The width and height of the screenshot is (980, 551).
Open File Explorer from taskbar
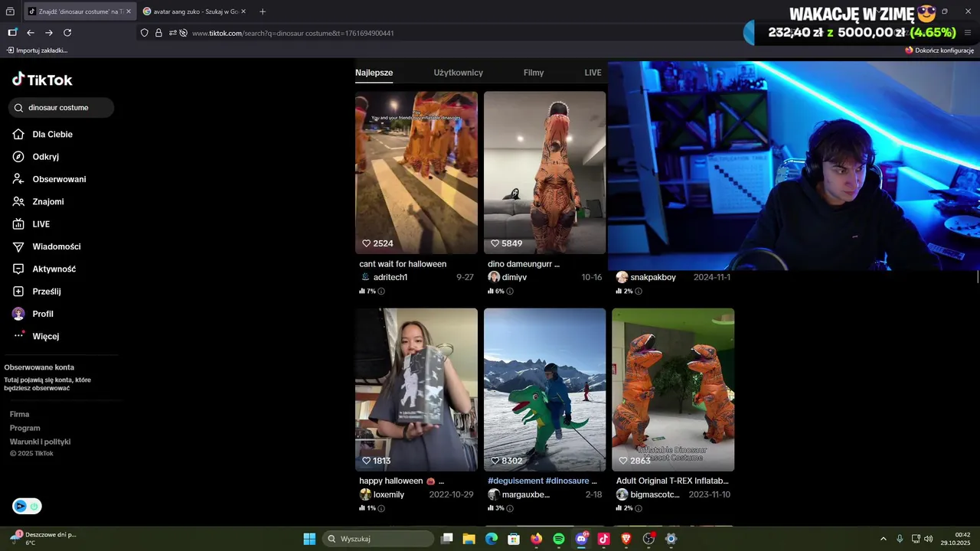tap(469, 539)
